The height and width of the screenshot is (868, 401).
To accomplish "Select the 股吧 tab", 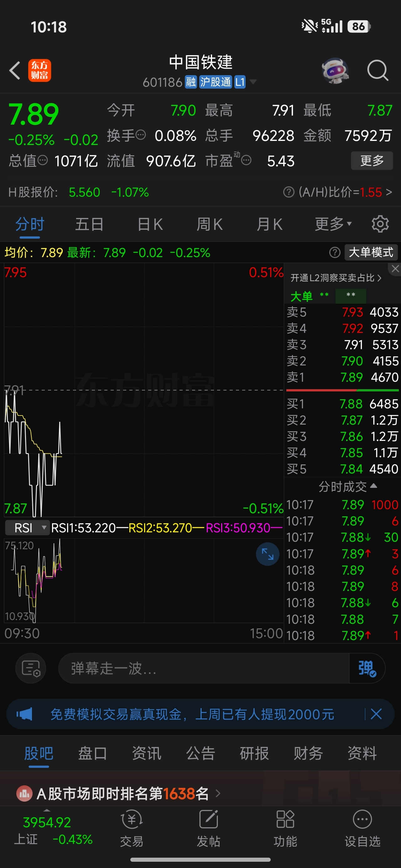I will click(x=39, y=753).
